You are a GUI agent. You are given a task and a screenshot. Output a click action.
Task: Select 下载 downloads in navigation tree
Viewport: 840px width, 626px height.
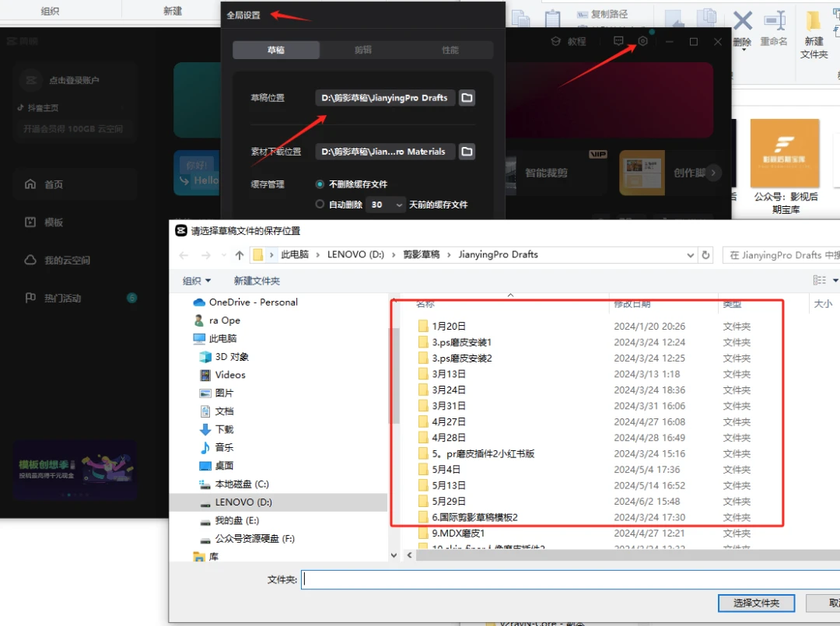tap(216, 429)
